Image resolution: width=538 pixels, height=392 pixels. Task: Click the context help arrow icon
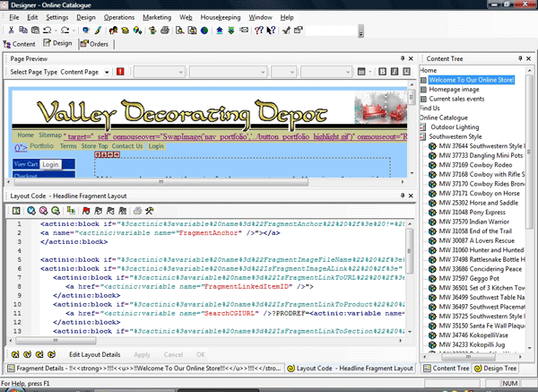pos(271,30)
